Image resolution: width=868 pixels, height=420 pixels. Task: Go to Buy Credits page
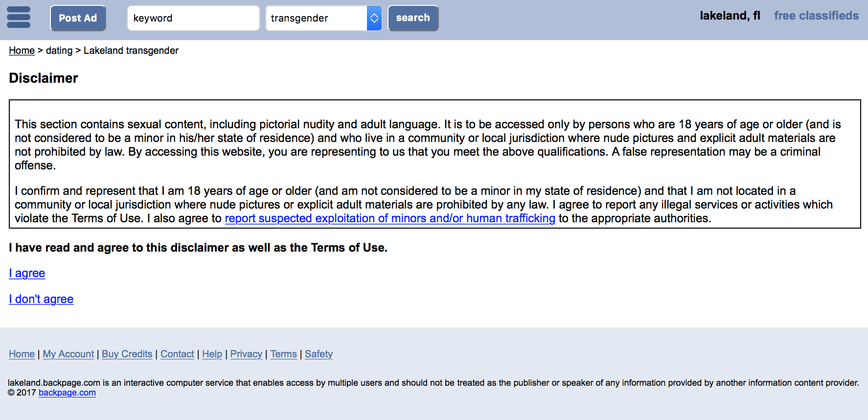127,354
